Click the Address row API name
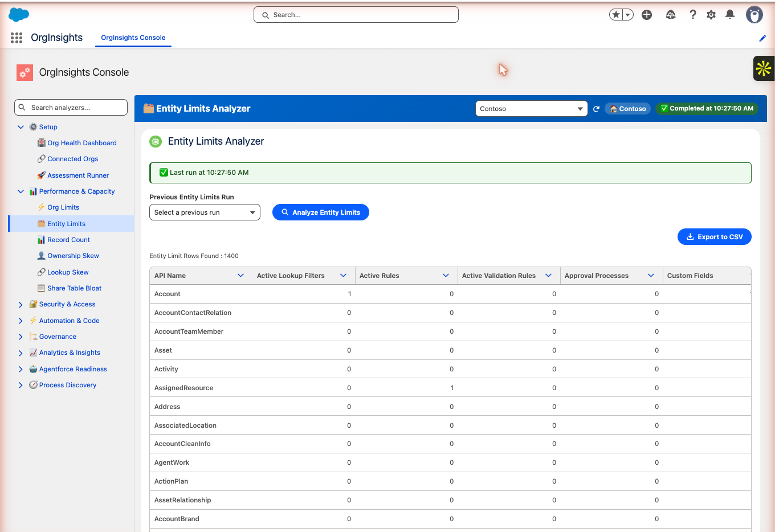This screenshot has width=775, height=532. pyautogui.click(x=168, y=407)
